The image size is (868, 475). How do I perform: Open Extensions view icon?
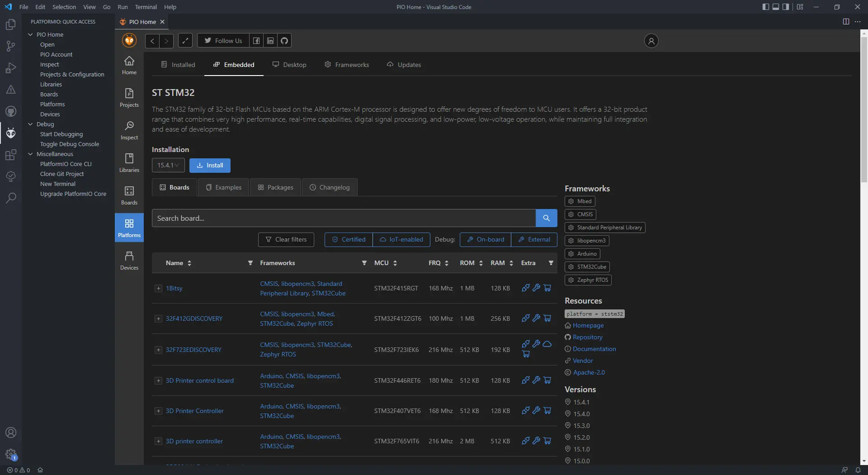click(11, 155)
